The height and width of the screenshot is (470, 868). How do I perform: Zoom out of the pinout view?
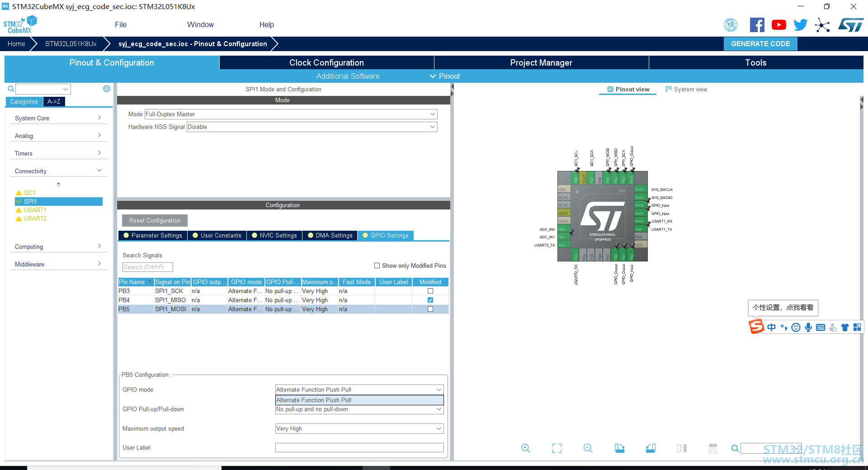point(588,448)
